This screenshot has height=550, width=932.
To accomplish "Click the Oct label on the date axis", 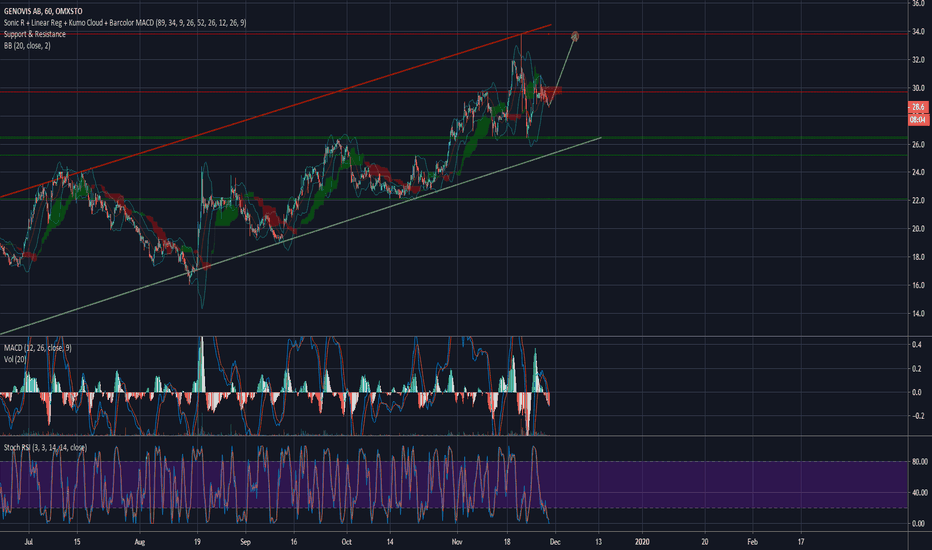I will tap(347, 542).
